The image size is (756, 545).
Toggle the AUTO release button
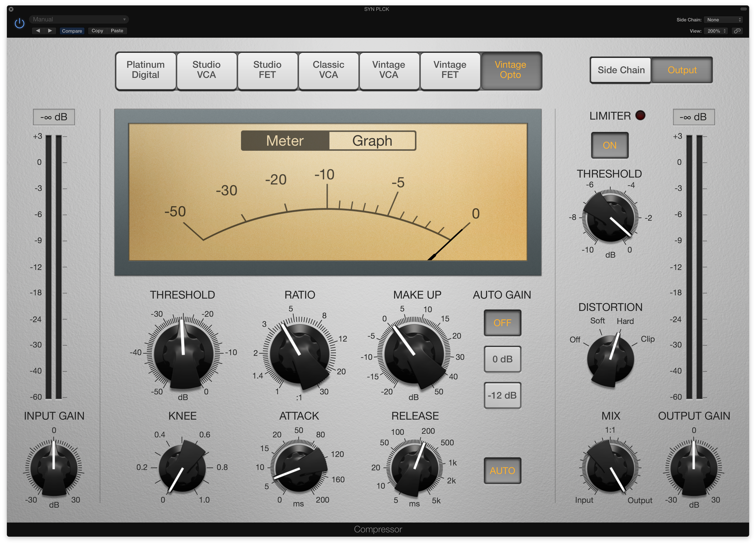point(502,471)
